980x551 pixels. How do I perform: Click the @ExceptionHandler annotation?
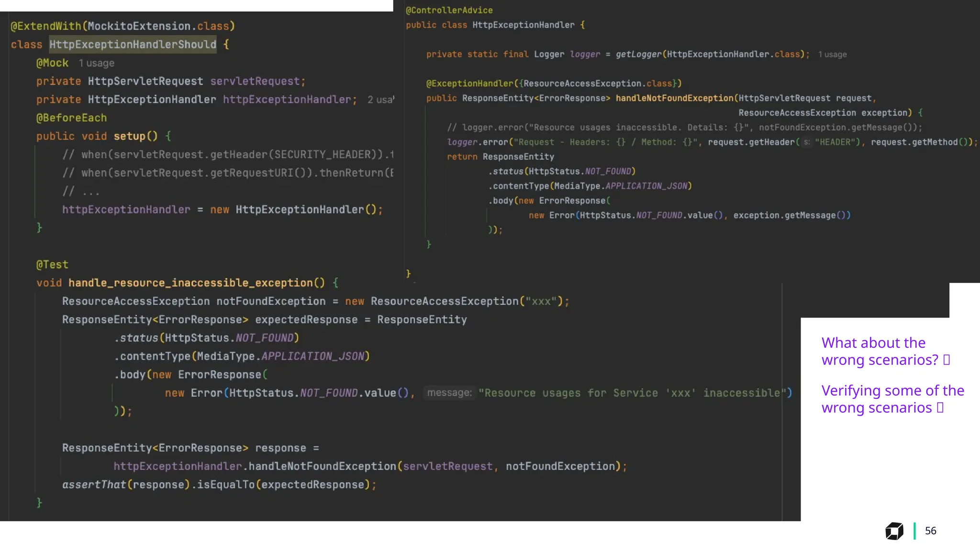[469, 83]
